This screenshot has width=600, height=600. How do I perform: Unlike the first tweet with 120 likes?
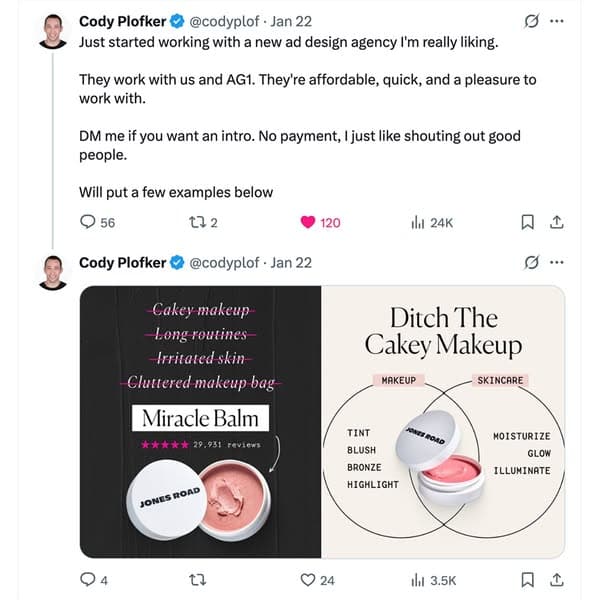point(309,222)
